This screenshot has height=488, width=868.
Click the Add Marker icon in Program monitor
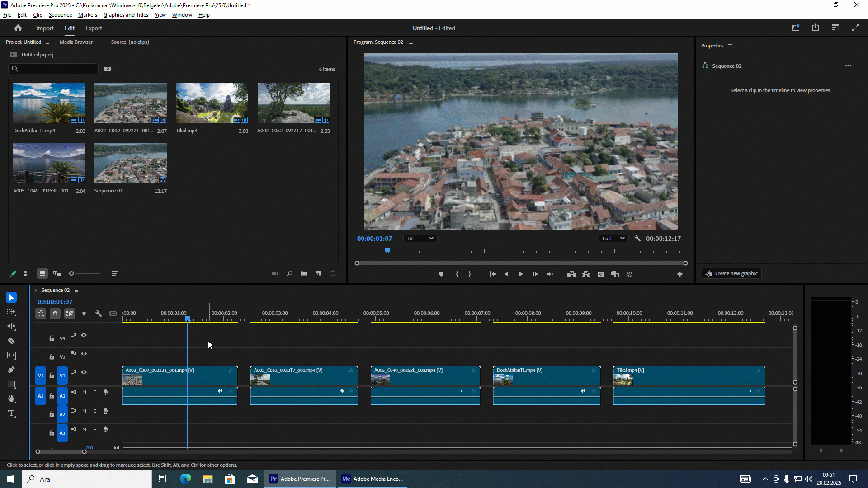[441, 274]
